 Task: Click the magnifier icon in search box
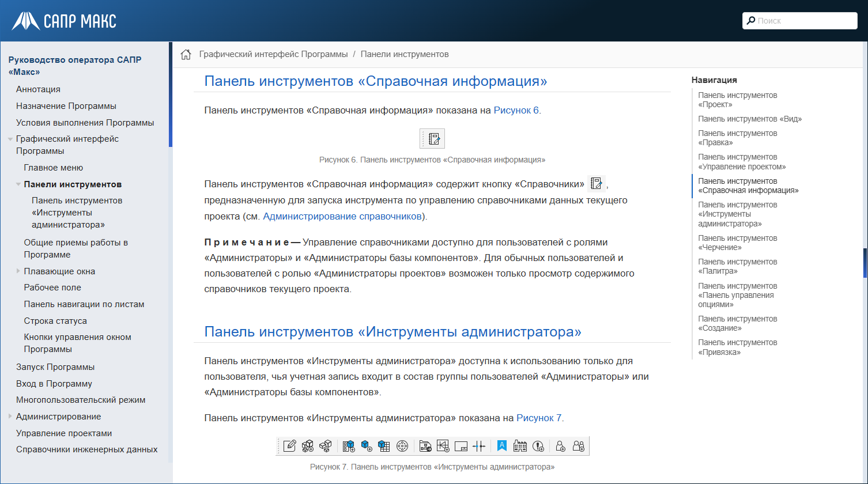pyautogui.click(x=751, y=21)
